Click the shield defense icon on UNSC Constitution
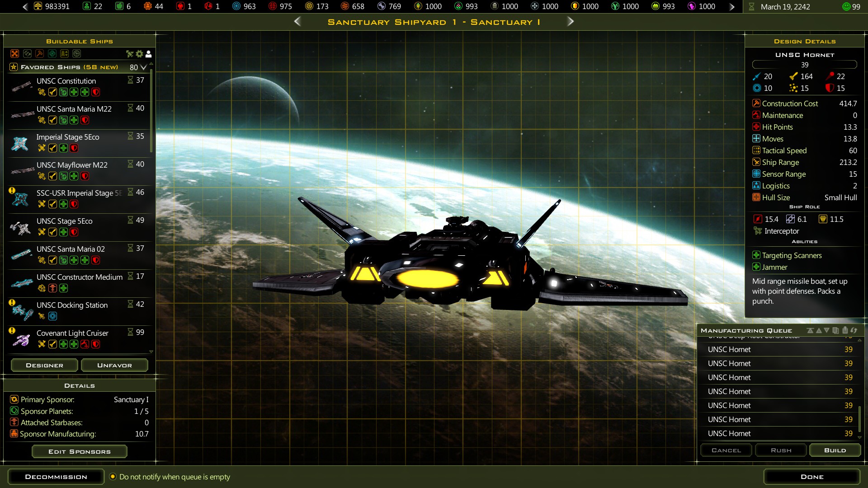The height and width of the screenshot is (488, 868). coord(95,92)
